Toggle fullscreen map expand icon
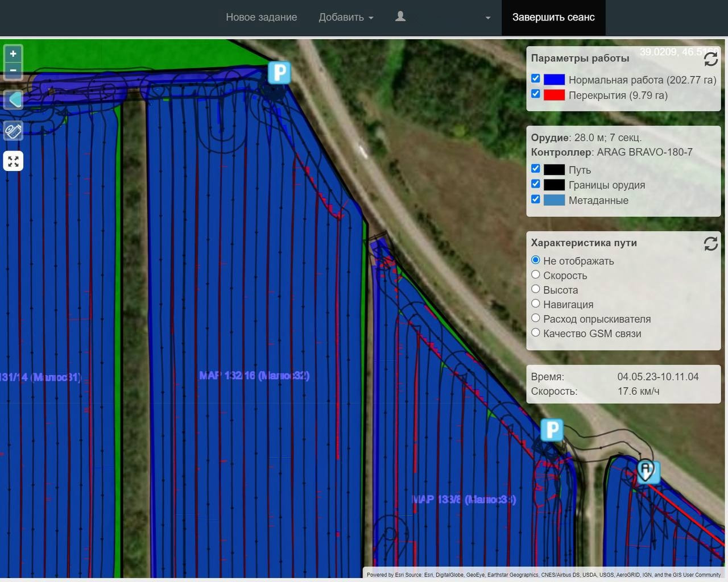This screenshot has height=582, width=728. tap(13, 161)
